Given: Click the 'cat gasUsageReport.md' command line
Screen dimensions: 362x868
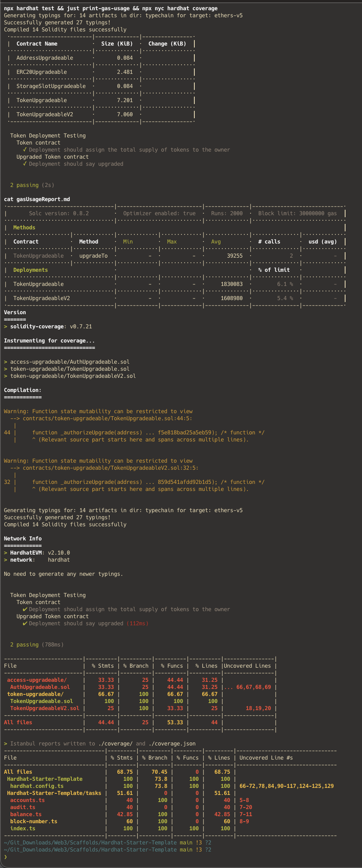Looking at the screenshot, I should tap(37, 199).
